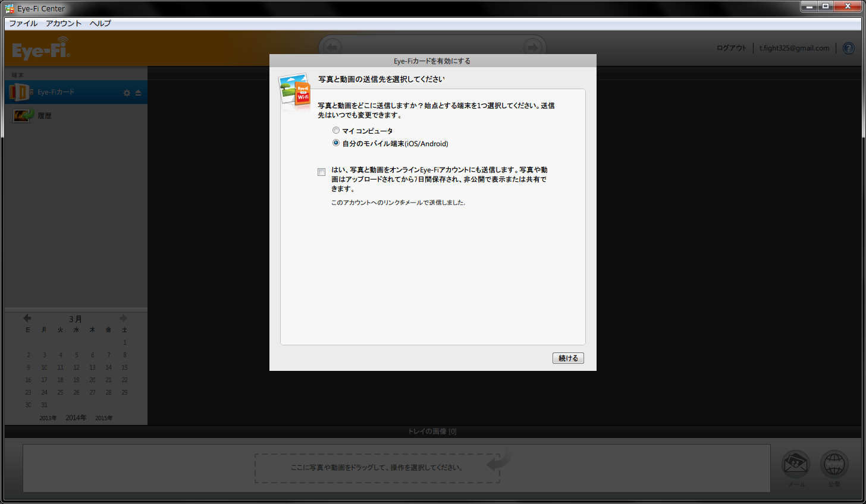Select Eye-Fiカード in the sidebar

pyautogui.click(x=76, y=92)
